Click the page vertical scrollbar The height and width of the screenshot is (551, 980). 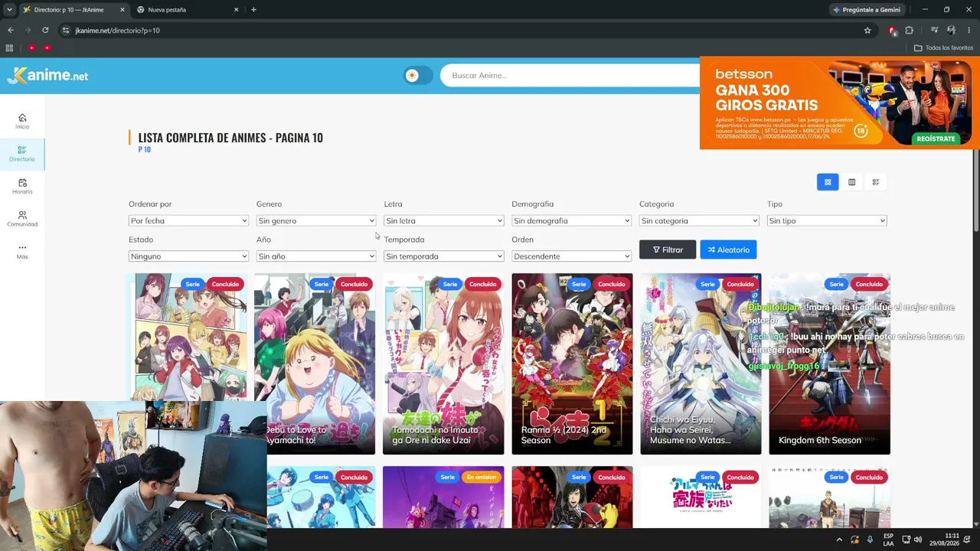click(975, 191)
